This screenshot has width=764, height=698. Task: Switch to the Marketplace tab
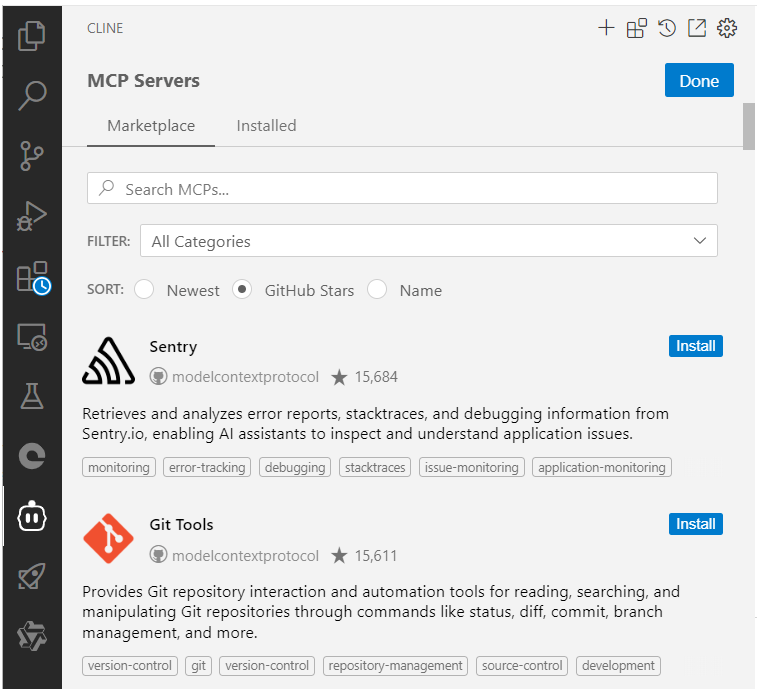pyautogui.click(x=151, y=126)
